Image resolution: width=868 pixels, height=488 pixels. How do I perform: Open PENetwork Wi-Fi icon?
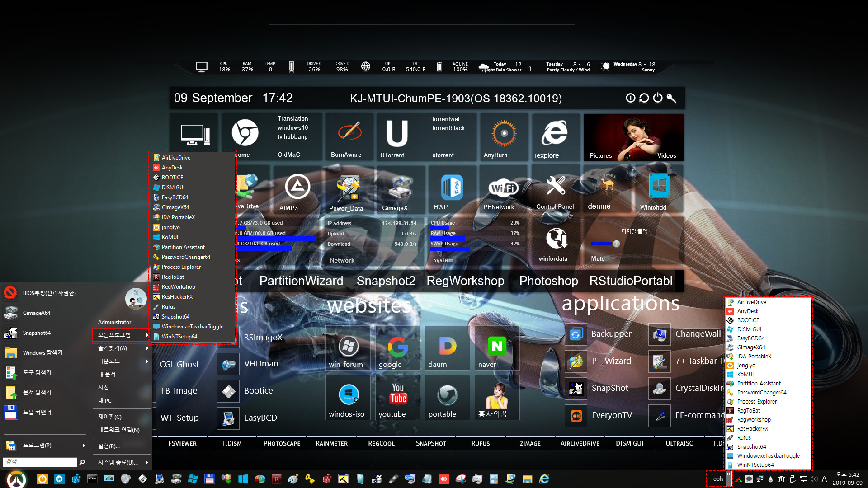click(503, 188)
